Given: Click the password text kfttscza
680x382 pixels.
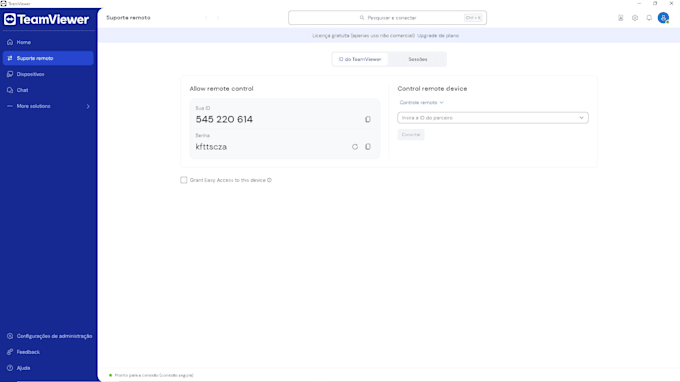Looking at the screenshot, I should tap(211, 147).
